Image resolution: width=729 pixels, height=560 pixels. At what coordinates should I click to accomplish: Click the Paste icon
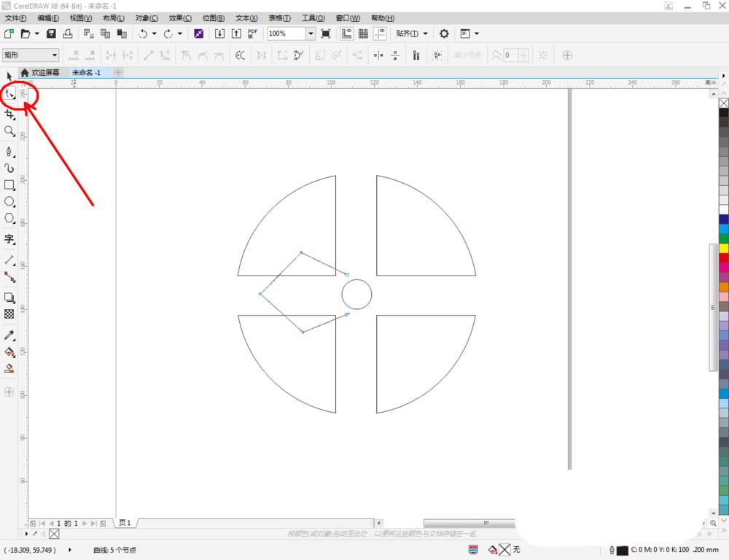122,34
